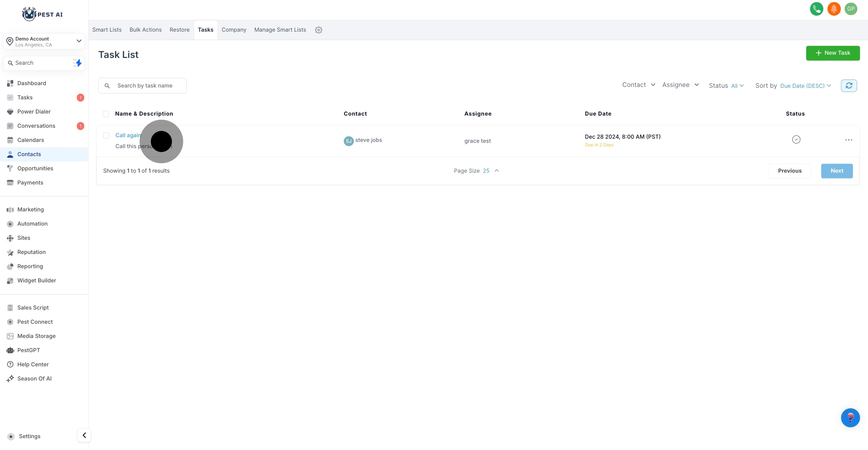Open the Sort by Due Date (DESC) dropdown
The width and height of the screenshot is (868, 450).
pyautogui.click(x=805, y=86)
